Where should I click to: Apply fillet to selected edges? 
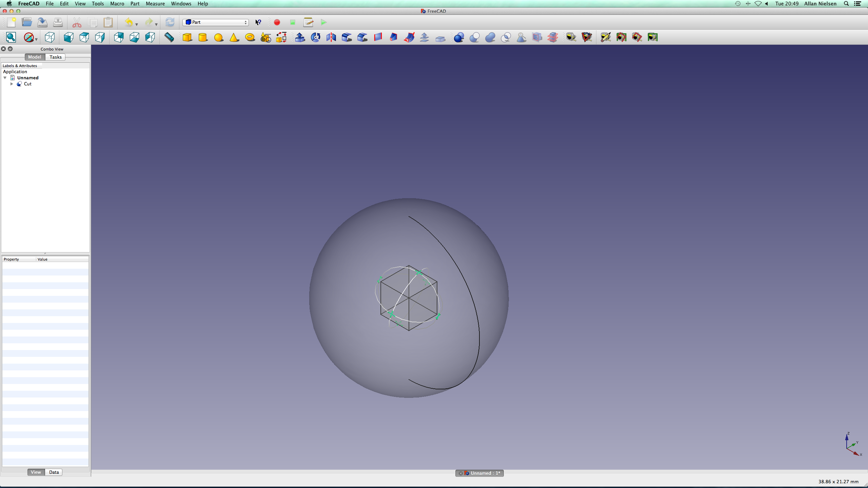coord(347,37)
